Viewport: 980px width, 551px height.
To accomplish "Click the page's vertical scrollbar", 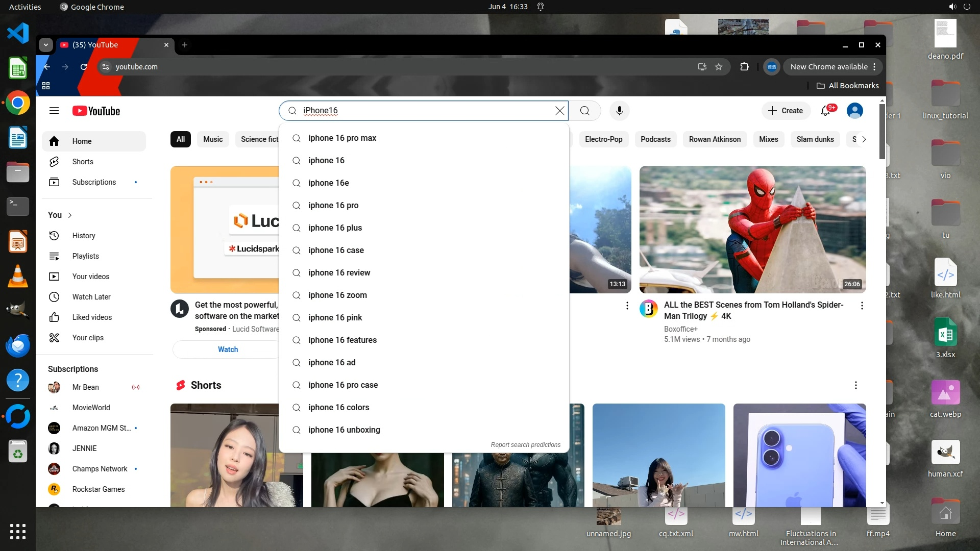I will pyautogui.click(x=882, y=133).
